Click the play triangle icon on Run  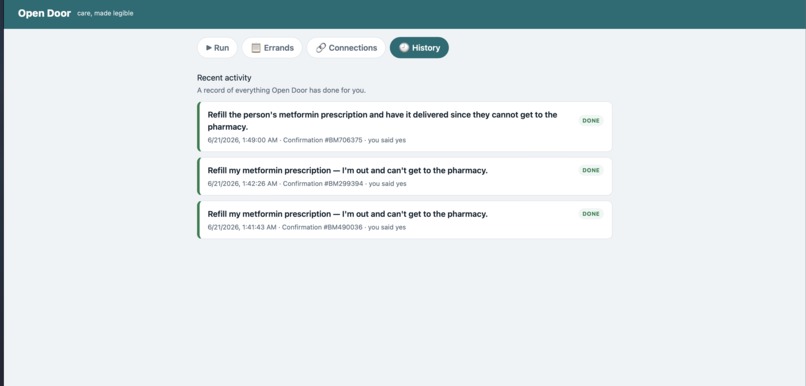209,48
